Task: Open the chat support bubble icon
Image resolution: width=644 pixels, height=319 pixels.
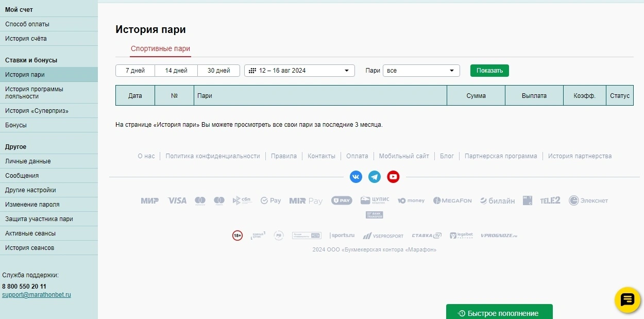Action: coord(626,300)
